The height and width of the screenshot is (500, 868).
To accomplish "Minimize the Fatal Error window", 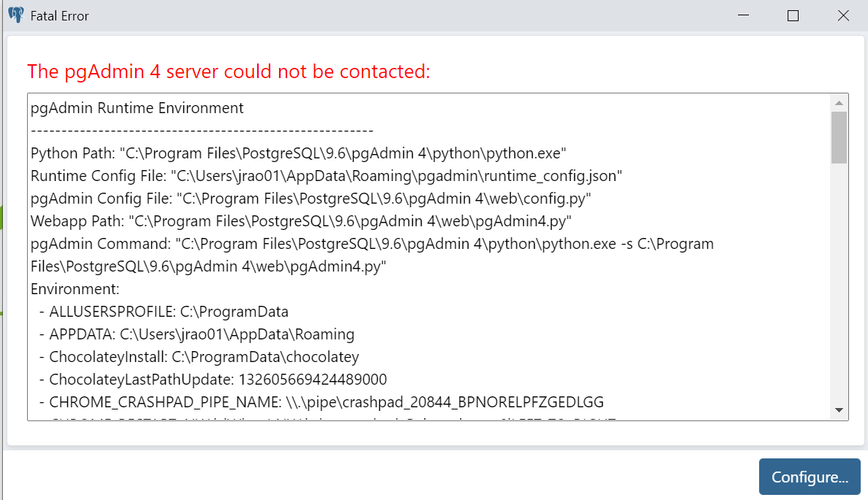I will click(744, 15).
